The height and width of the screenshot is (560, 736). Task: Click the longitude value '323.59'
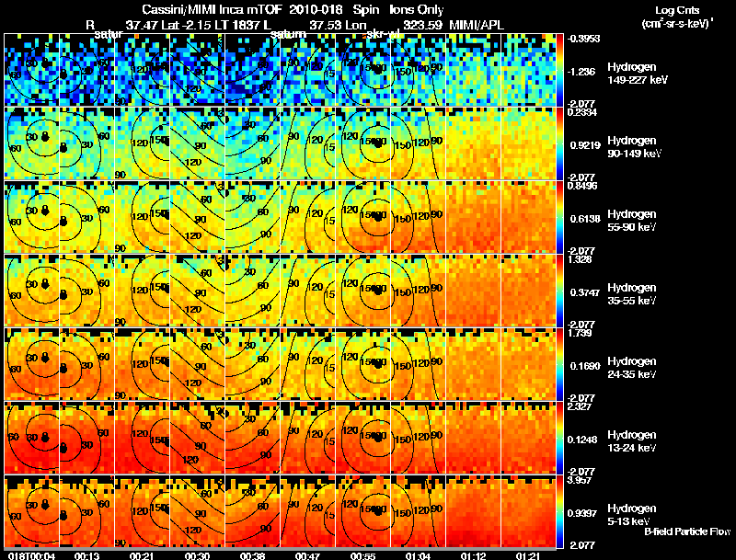(422, 25)
